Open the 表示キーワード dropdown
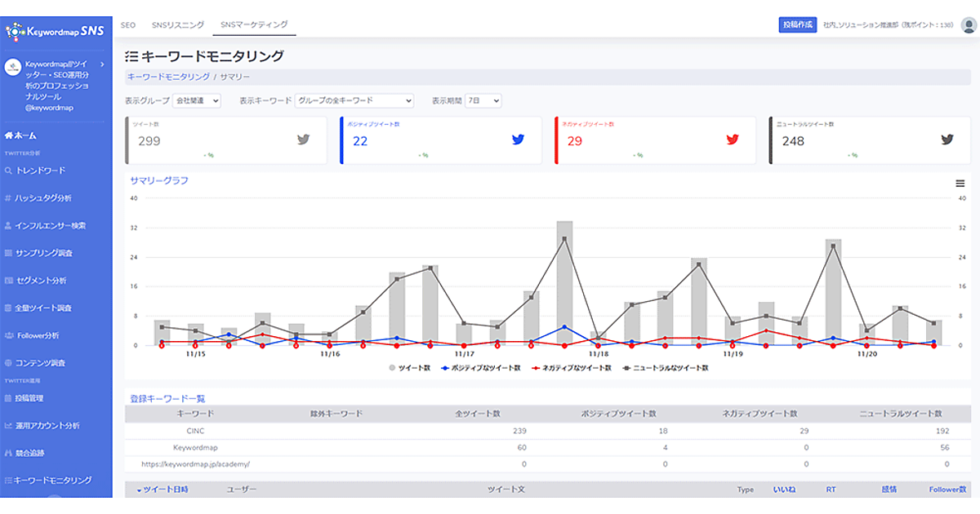The height and width of the screenshot is (514, 980). [354, 100]
